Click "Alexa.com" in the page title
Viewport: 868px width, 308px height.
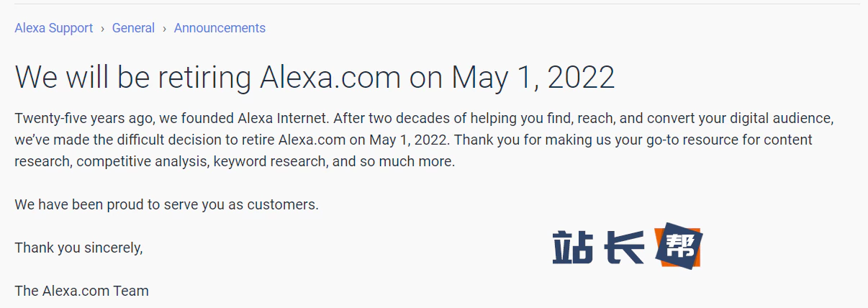click(x=330, y=77)
